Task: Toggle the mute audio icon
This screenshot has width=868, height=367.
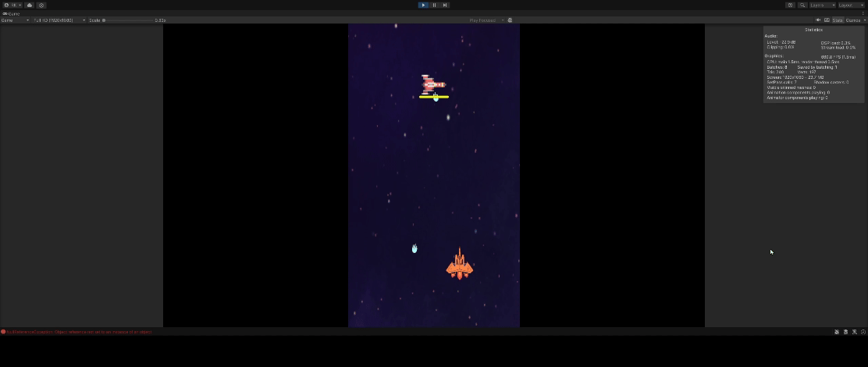Action: 818,20
